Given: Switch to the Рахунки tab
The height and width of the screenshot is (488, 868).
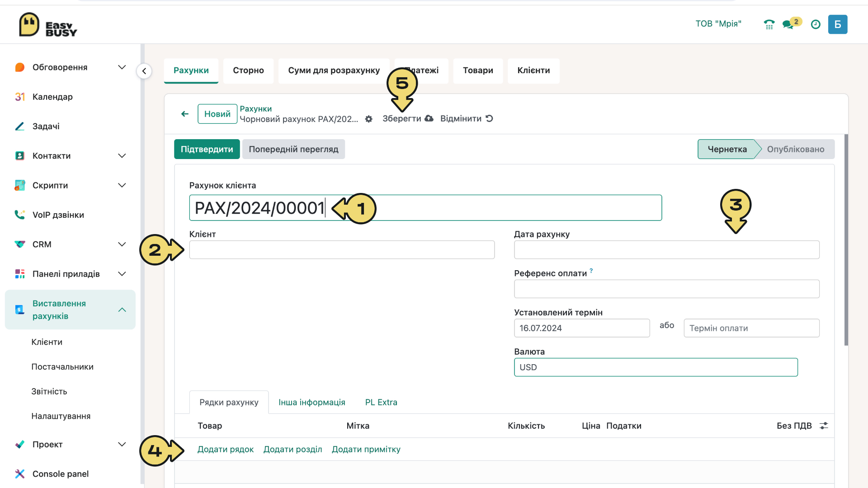Looking at the screenshot, I should 191,70.
